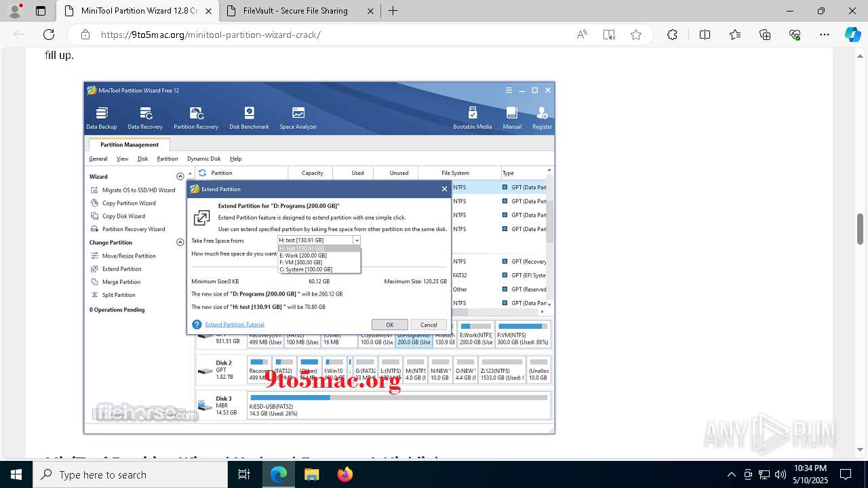
Task: Open the Take Free Space from dropdown
Action: (357, 240)
